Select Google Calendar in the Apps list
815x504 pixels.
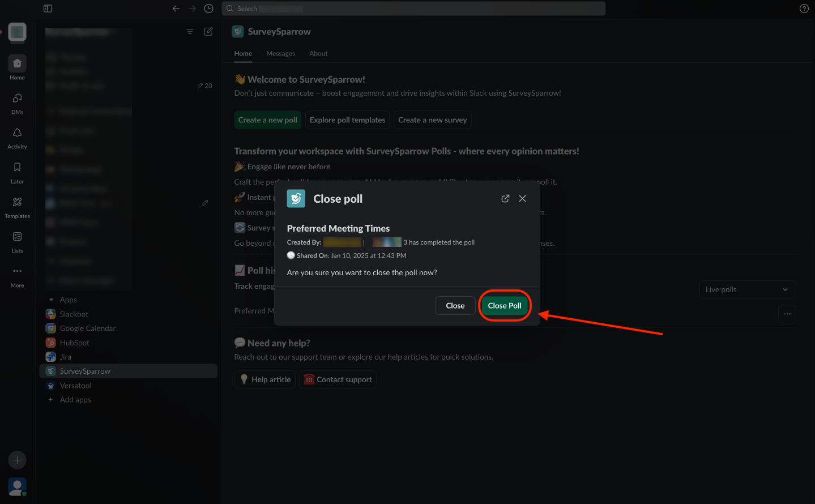tap(87, 328)
